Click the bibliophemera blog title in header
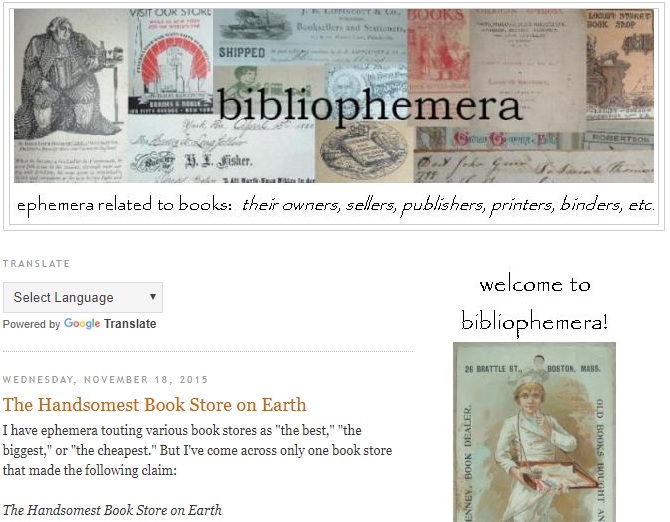 pos(370,106)
